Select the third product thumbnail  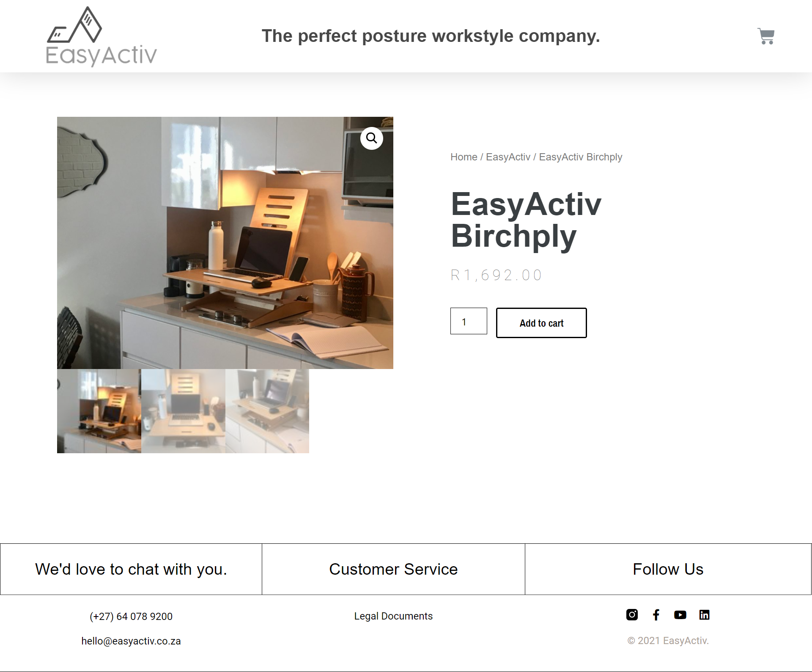click(x=267, y=411)
